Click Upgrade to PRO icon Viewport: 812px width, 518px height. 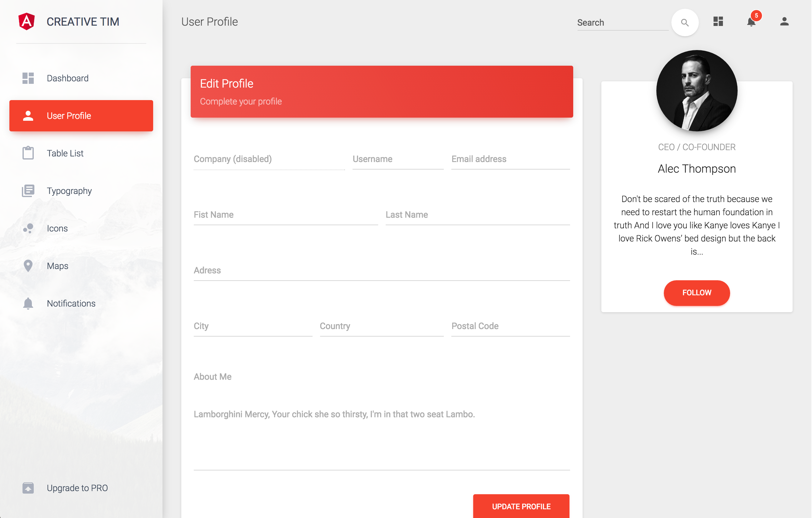28,488
